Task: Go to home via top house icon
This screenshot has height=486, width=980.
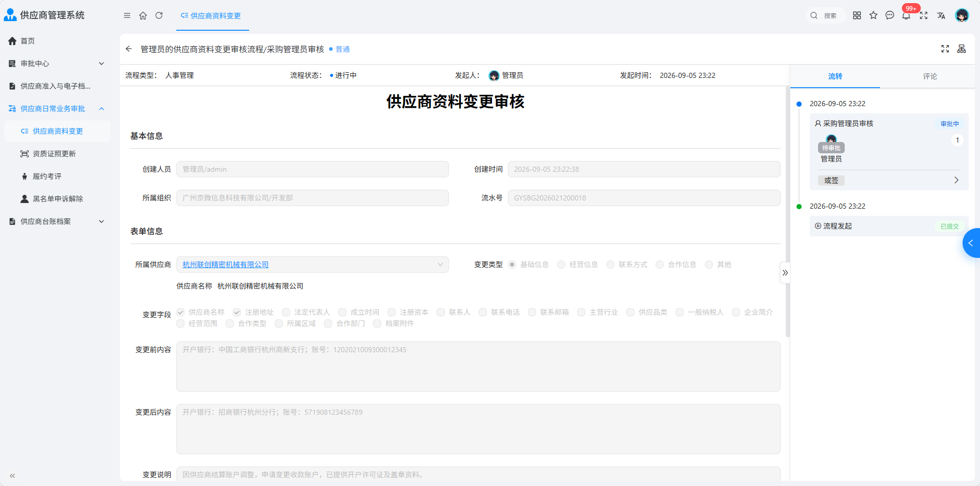Action: 143,15
